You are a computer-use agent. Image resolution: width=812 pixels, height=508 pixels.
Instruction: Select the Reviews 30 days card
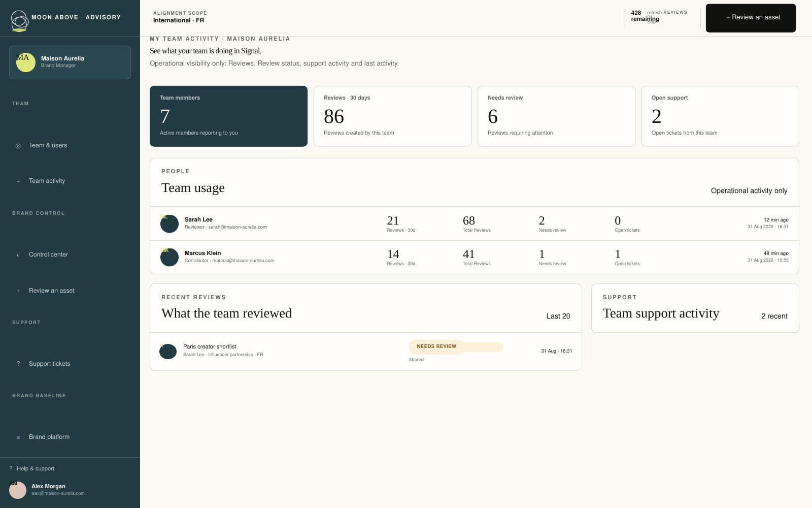[392, 116]
